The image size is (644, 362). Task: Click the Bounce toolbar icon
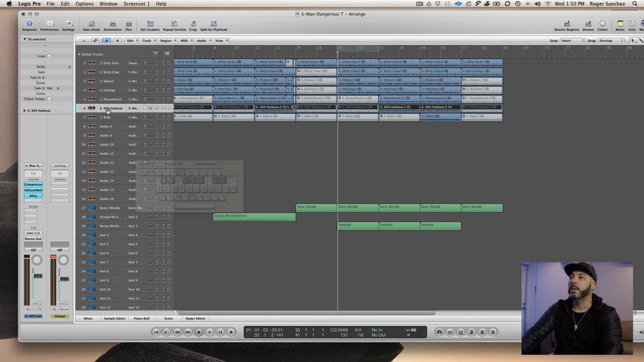click(588, 25)
